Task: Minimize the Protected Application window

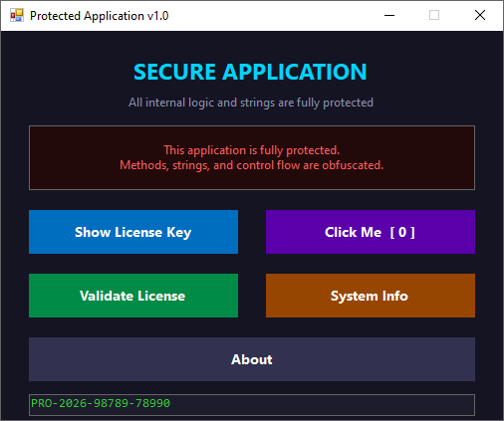Action: tap(389, 15)
